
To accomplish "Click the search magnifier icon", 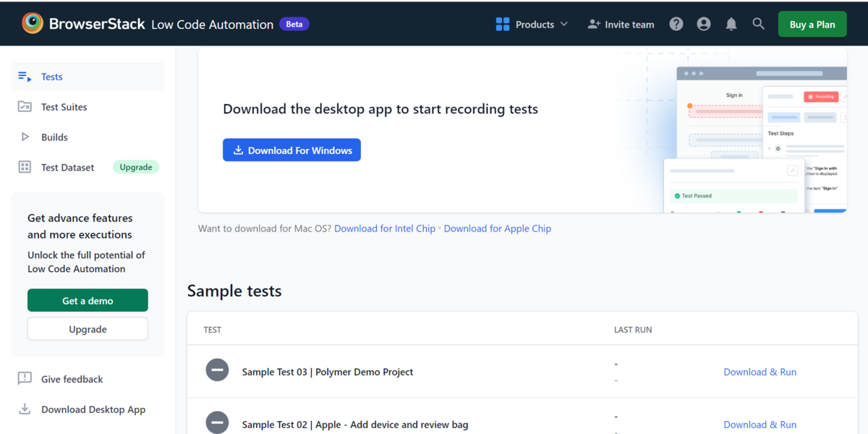I will click(758, 24).
